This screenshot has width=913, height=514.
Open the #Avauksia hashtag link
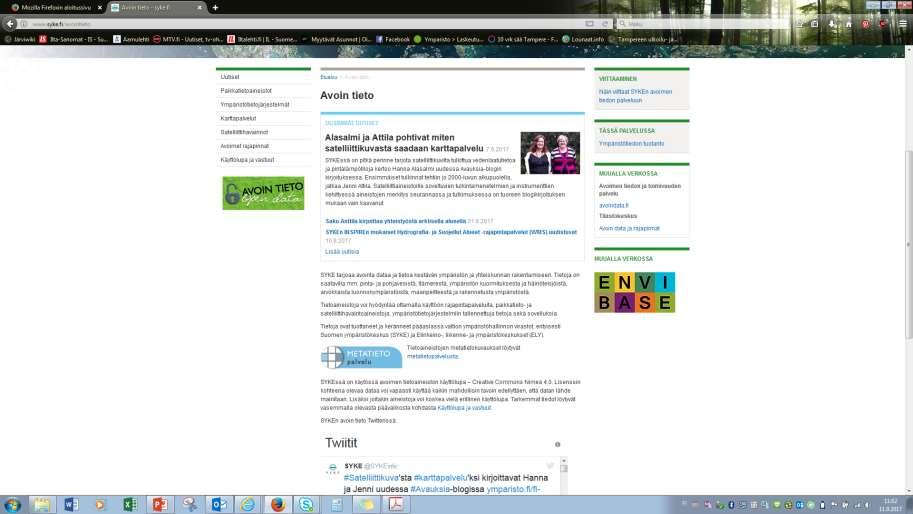point(430,489)
